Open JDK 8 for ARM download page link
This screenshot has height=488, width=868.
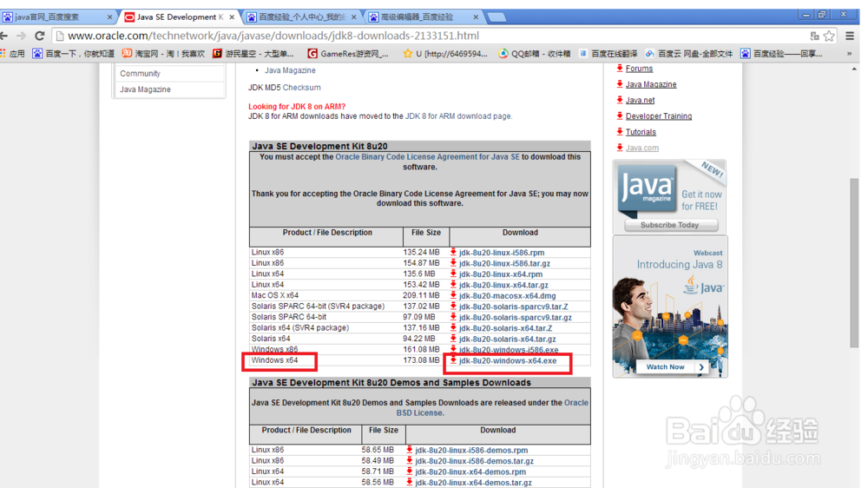click(458, 116)
